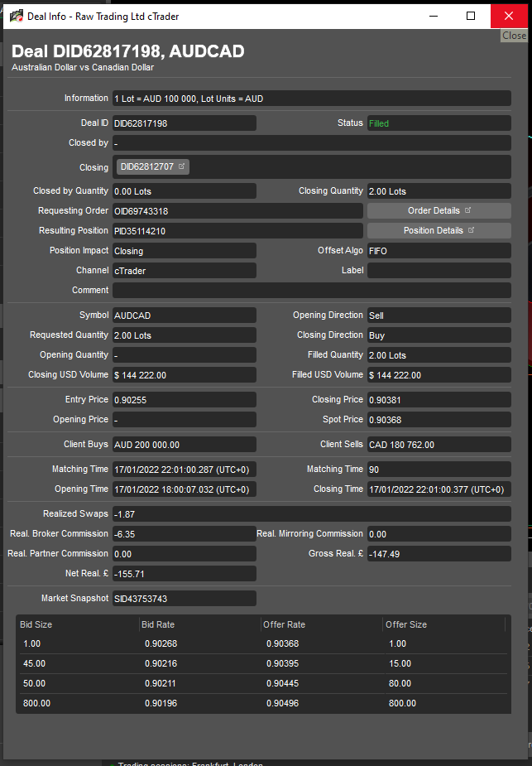
Task: Select the Information field about lot units
Action: 312,99
